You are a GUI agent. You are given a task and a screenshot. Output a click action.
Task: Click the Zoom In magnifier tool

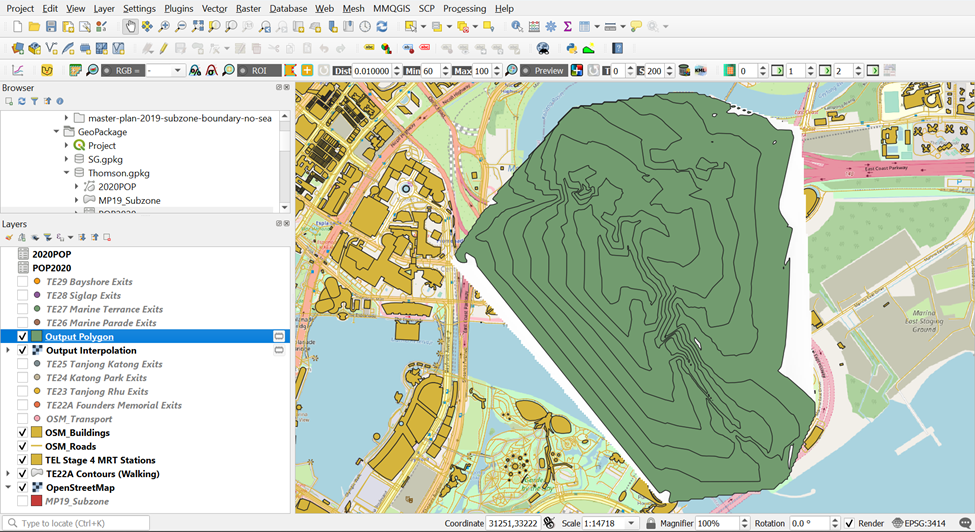click(164, 27)
